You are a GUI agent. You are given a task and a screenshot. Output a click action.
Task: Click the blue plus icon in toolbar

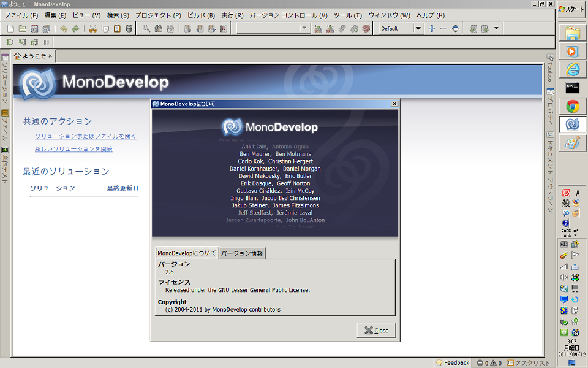(x=432, y=29)
